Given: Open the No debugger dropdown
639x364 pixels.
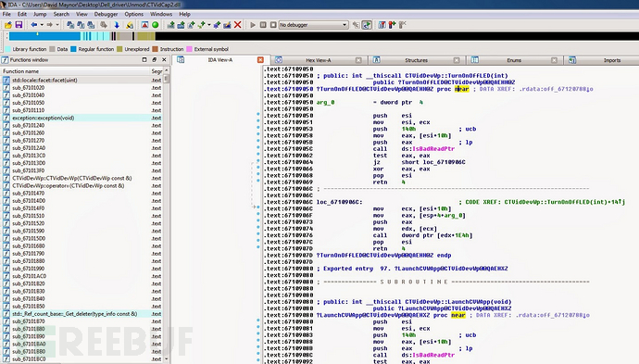Looking at the screenshot, I should pyautogui.click(x=313, y=25).
